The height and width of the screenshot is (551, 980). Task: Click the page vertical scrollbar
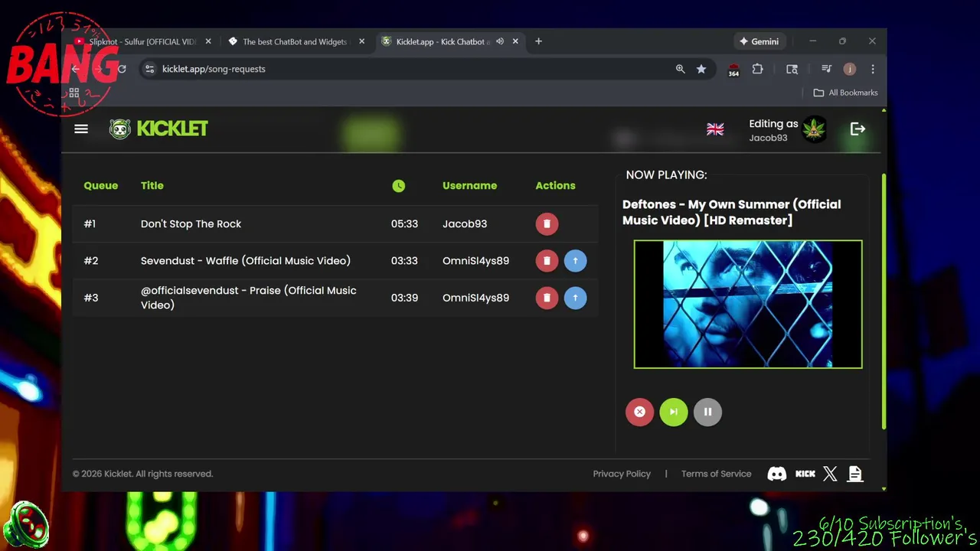(x=884, y=301)
